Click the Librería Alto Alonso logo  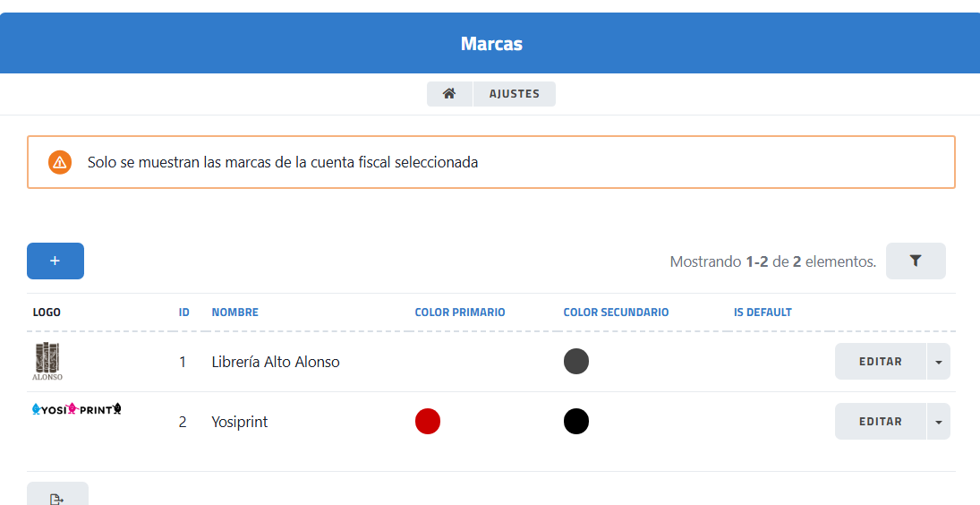47,362
